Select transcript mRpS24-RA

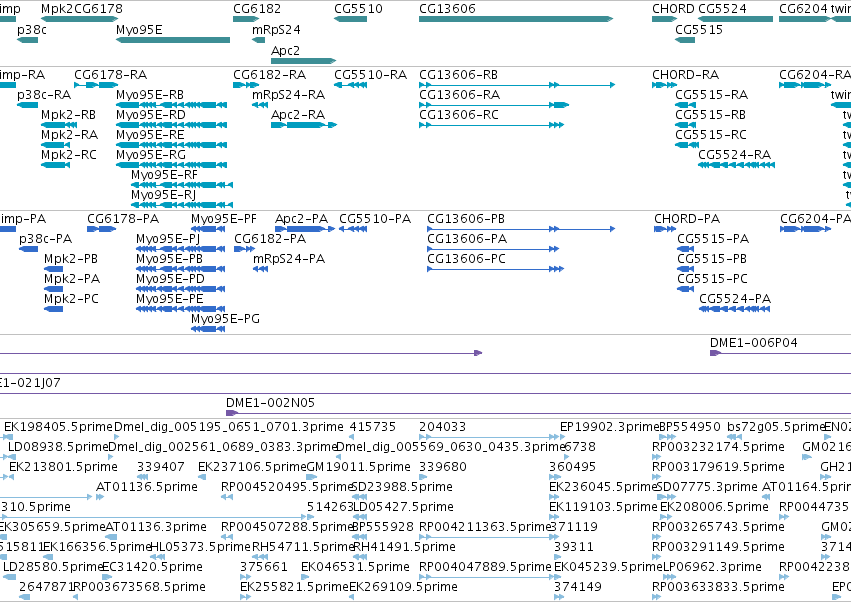pos(288,95)
